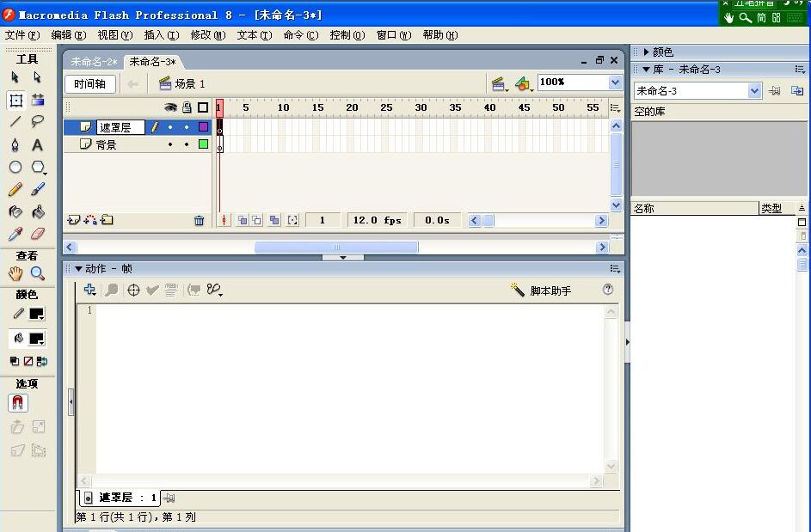Image resolution: width=811 pixels, height=532 pixels.
Task: Select the Lasso tool
Action: [x=37, y=121]
